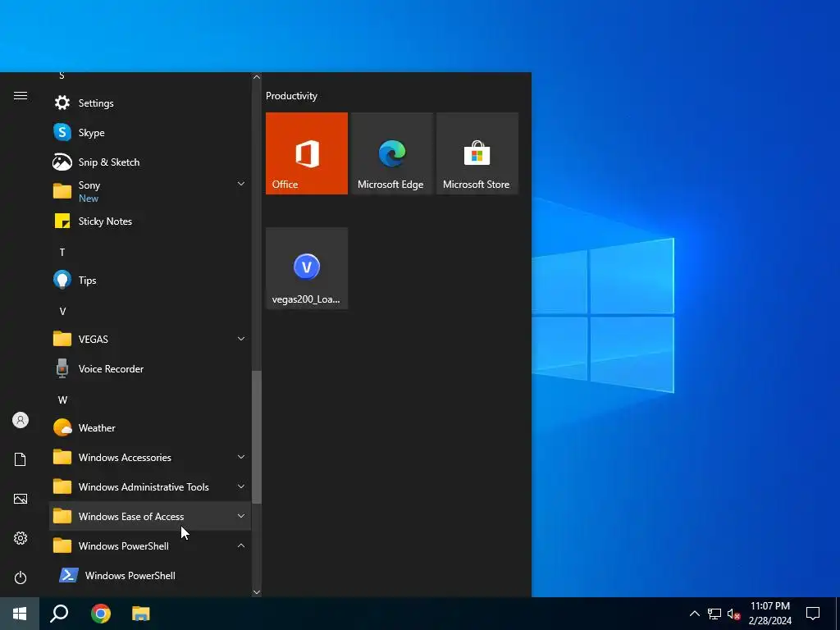Open the user account icon
Image resolution: width=840 pixels, height=630 pixels.
point(21,420)
